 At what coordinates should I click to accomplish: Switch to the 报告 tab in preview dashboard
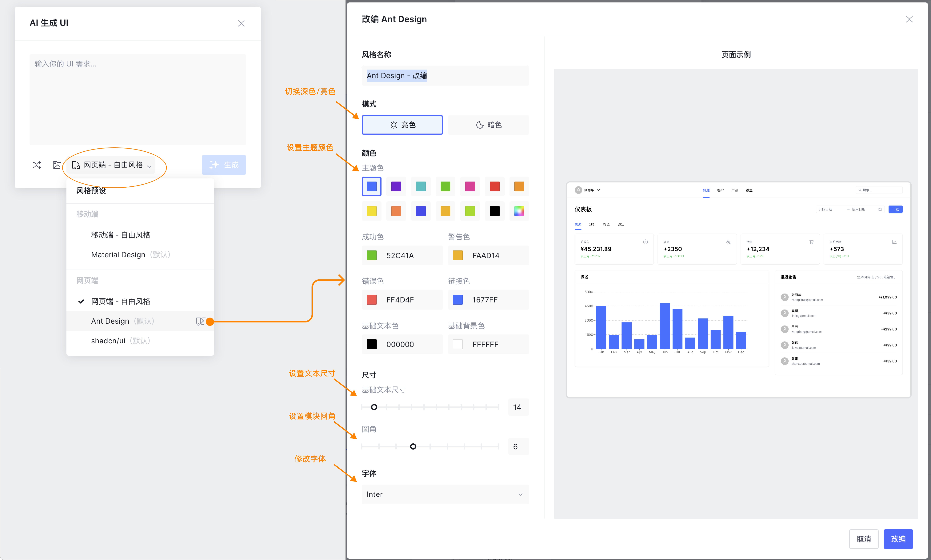pos(607,224)
